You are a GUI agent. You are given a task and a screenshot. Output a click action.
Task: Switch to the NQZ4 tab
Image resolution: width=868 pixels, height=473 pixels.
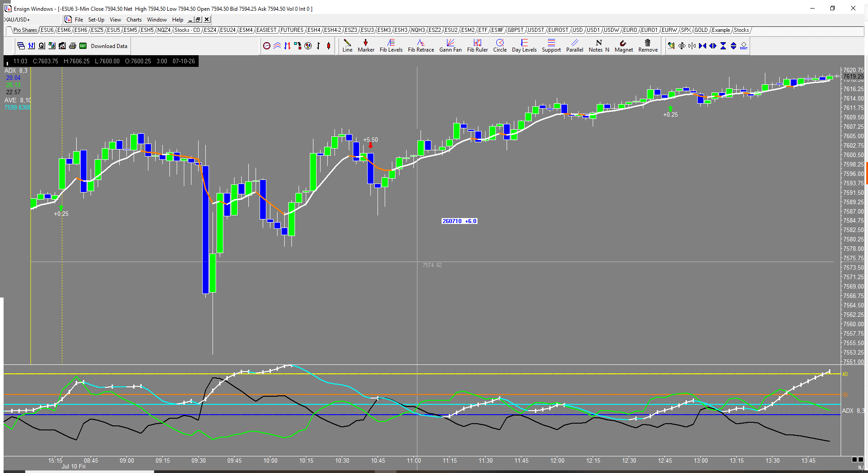164,30
